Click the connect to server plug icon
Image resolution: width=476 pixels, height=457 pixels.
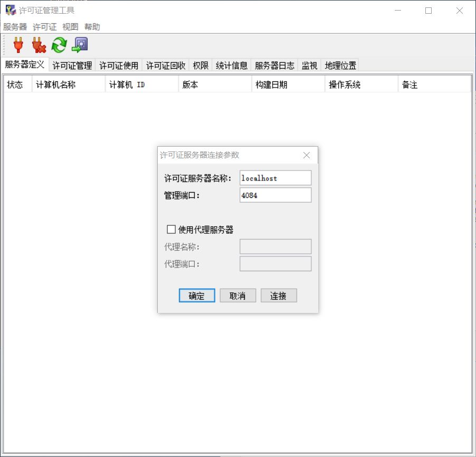(x=18, y=45)
